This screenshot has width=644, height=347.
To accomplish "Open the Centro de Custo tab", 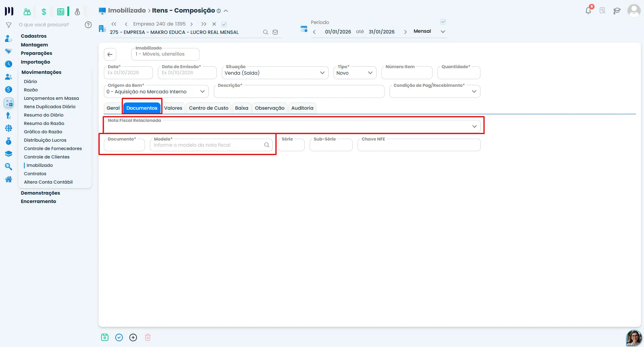I will pos(208,108).
